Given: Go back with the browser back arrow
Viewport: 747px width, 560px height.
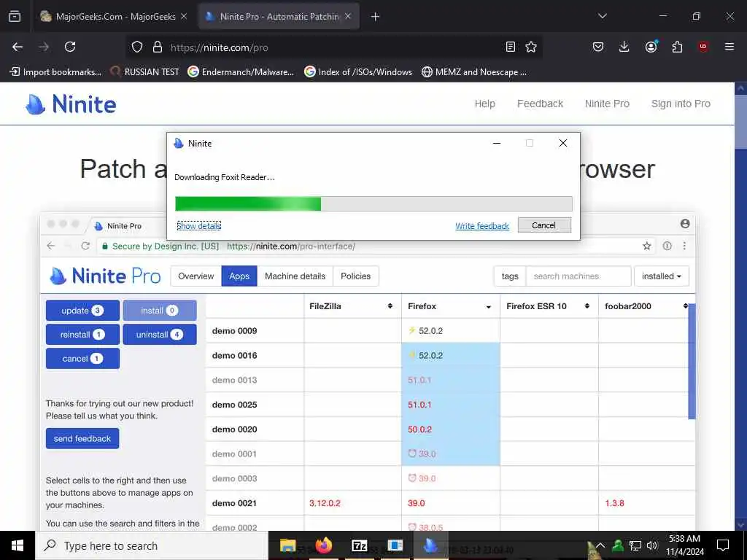Looking at the screenshot, I should (x=18, y=47).
